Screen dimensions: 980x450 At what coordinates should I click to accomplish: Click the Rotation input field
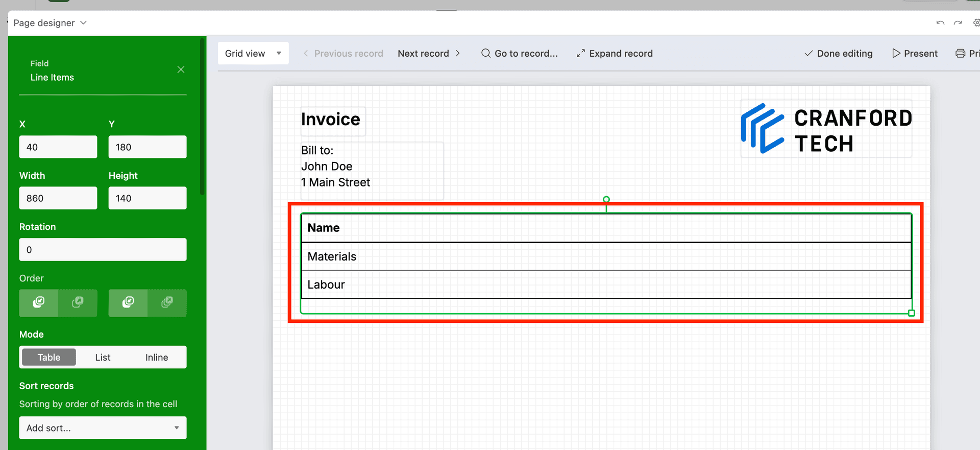103,249
